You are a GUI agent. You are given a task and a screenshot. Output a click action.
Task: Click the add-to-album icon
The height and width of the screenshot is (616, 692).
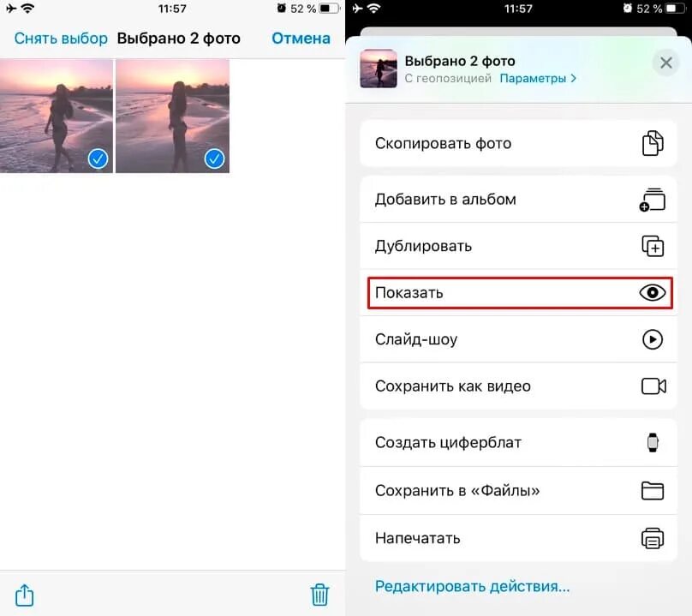653,200
